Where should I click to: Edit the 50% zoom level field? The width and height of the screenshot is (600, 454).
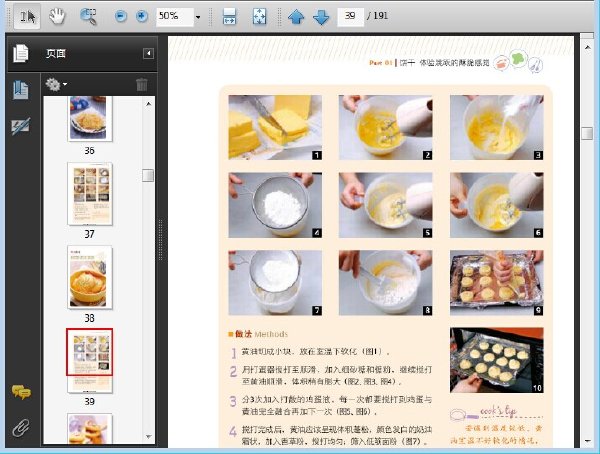click(x=174, y=16)
